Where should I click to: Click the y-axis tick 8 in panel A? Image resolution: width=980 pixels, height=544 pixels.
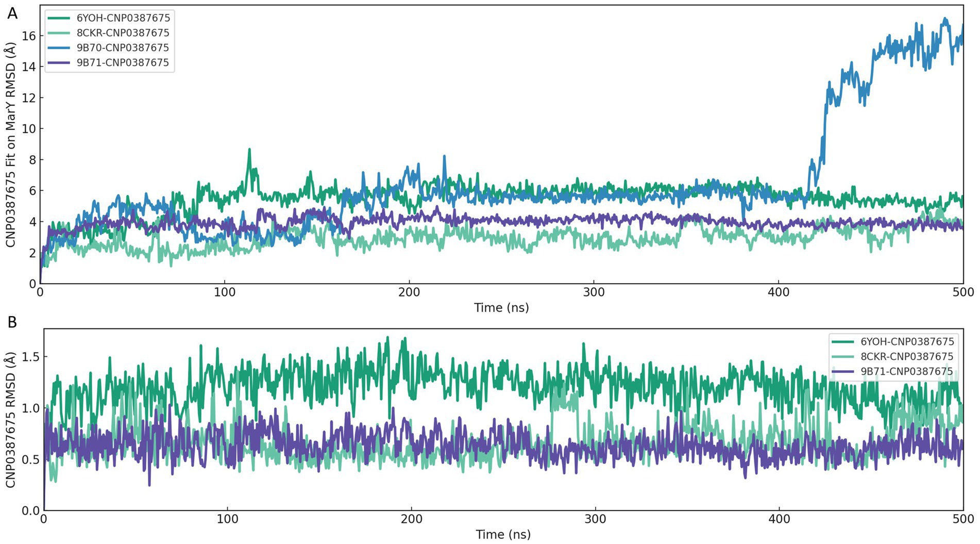pyautogui.click(x=32, y=160)
